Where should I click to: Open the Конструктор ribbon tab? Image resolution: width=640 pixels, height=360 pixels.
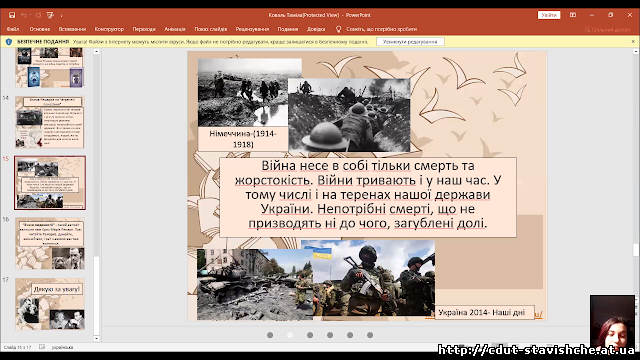pos(109,29)
